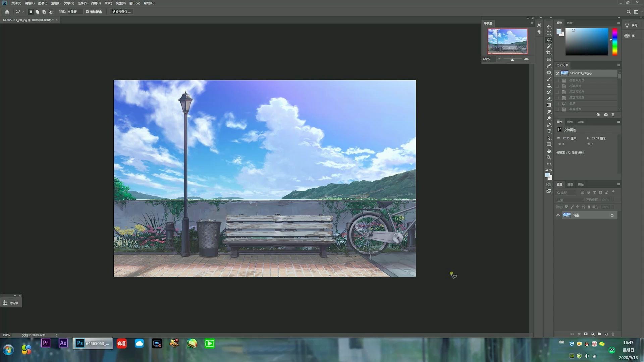The width and height of the screenshot is (644, 362).
Task: Select the Crop tool
Action: point(549,53)
